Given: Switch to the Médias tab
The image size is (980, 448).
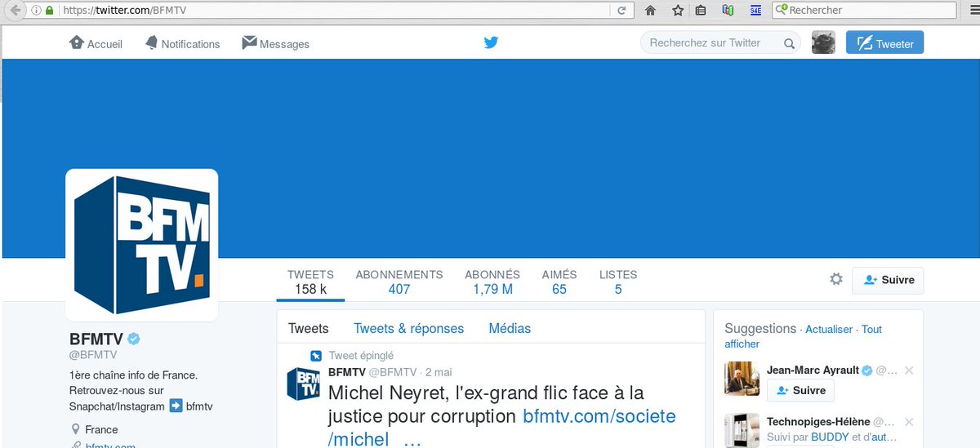Looking at the screenshot, I should (x=510, y=328).
